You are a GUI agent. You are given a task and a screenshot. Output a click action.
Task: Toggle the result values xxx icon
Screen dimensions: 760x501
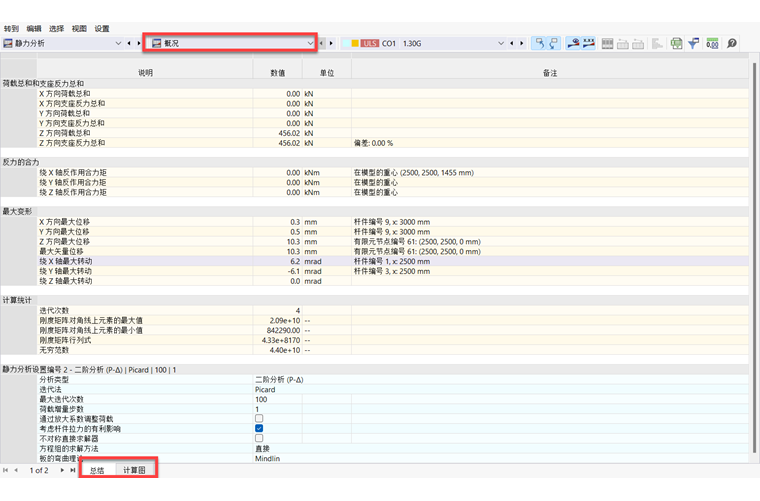tap(589, 43)
